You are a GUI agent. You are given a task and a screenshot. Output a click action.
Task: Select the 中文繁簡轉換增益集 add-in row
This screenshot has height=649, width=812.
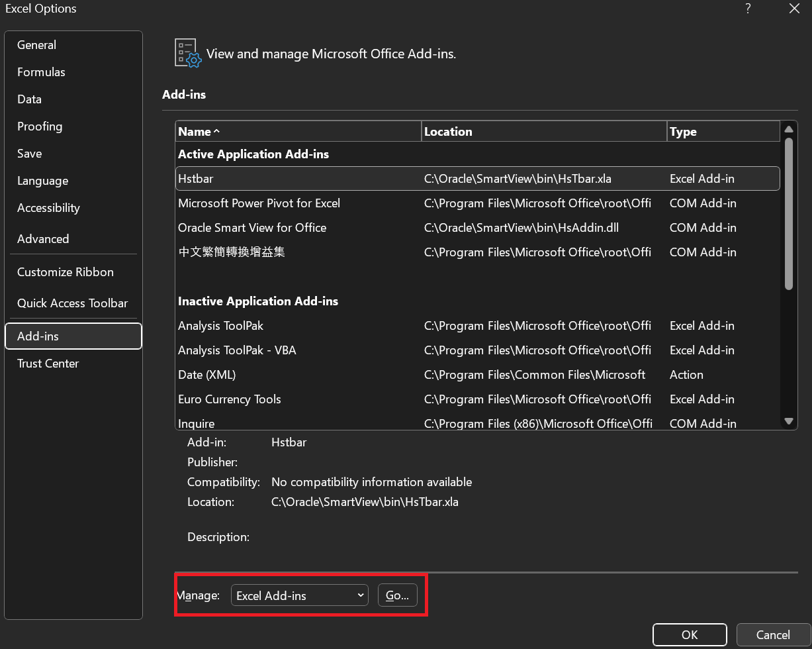[x=478, y=252]
